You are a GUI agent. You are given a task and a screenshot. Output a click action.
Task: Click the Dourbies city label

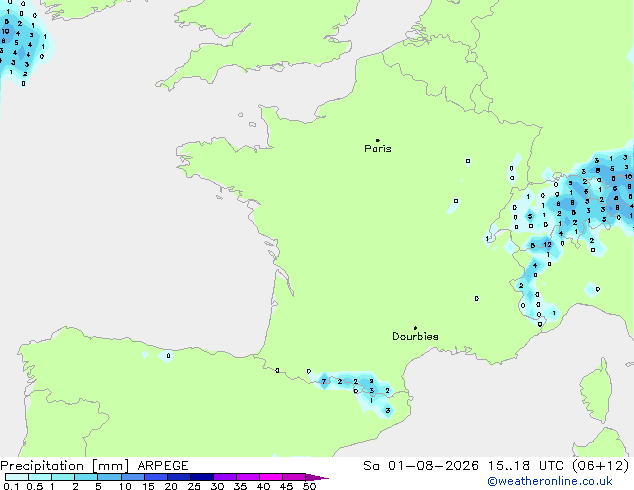415,336
